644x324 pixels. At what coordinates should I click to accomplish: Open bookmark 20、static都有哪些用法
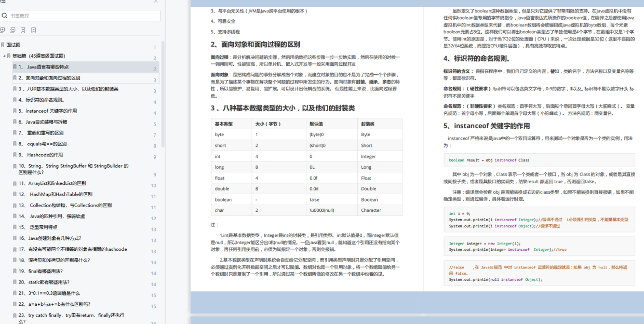point(44,282)
